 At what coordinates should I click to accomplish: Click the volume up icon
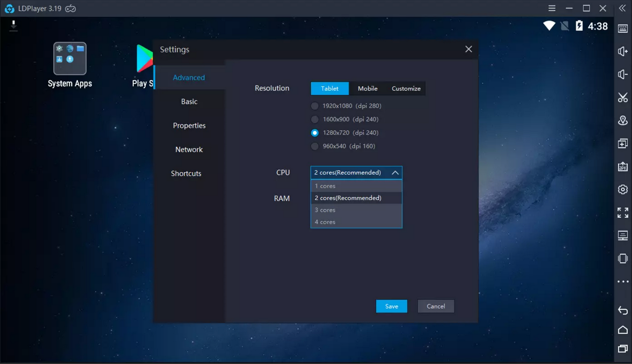click(x=622, y=51)
